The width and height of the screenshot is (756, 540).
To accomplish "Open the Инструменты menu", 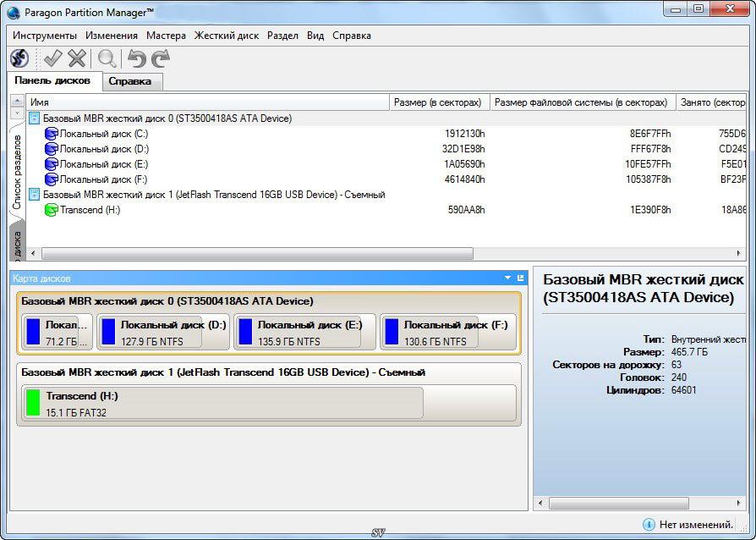I will click(45, 36).
